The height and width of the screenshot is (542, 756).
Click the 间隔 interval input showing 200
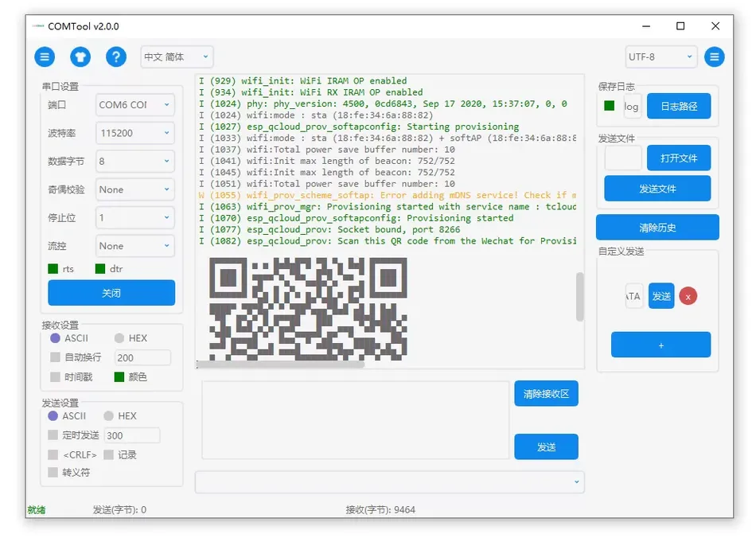[x=142, y=357]
